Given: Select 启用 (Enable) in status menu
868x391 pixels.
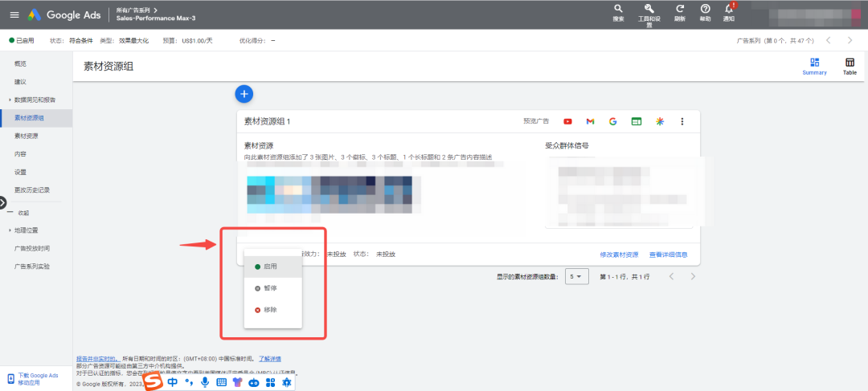Looking at the screenshot, I should pyautogui.click(x=273, y=267).
